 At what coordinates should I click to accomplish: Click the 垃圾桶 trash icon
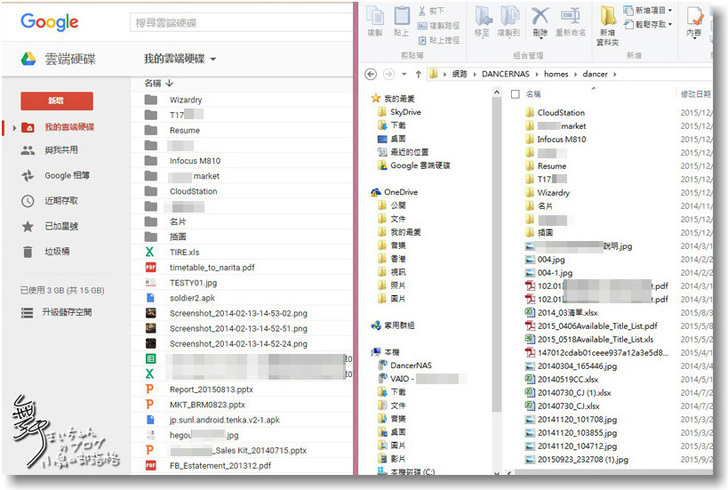point(28,251)
